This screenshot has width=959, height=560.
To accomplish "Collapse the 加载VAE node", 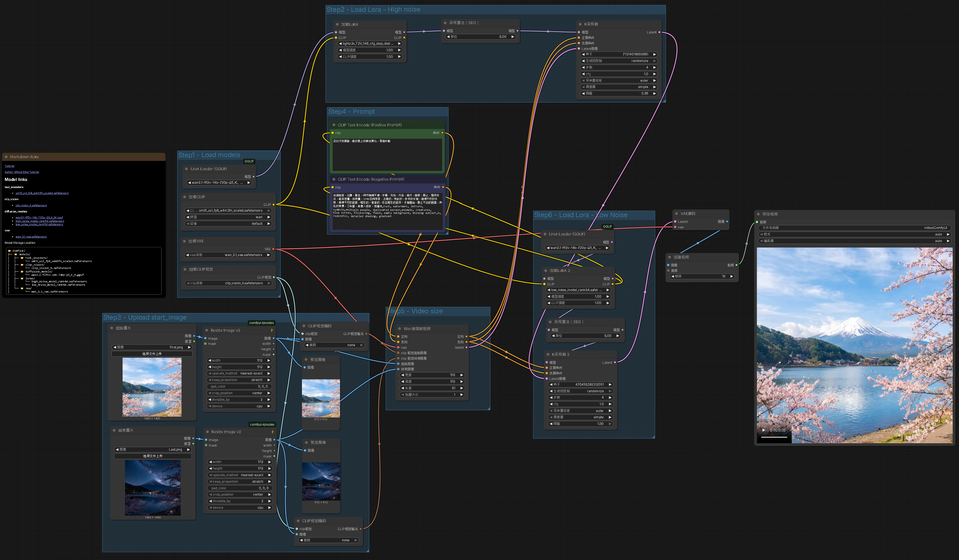I will (x=184, y=241).
